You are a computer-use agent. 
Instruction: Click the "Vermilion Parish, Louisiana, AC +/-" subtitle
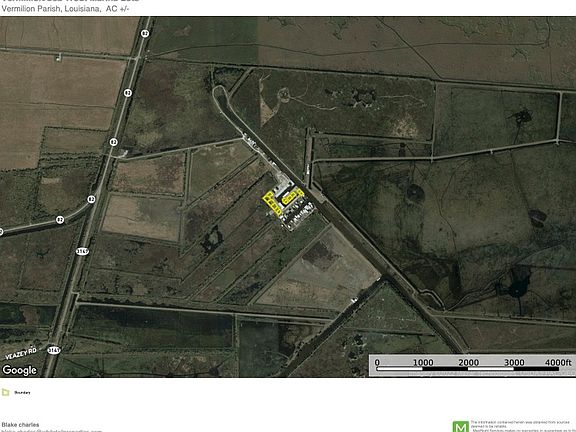click(65, 9)
